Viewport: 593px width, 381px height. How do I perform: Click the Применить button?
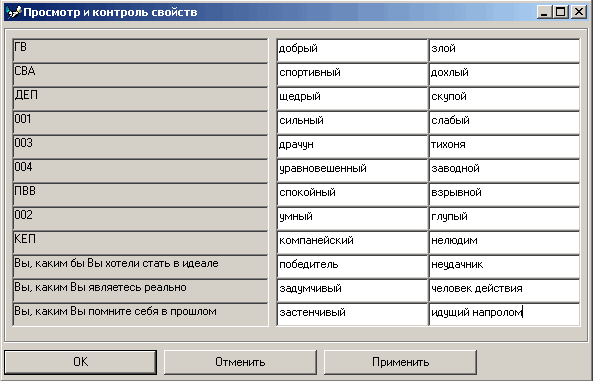pos(401,362)
